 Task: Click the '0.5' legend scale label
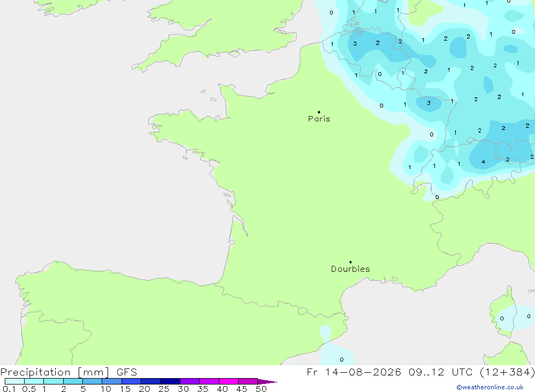[29, 389]
